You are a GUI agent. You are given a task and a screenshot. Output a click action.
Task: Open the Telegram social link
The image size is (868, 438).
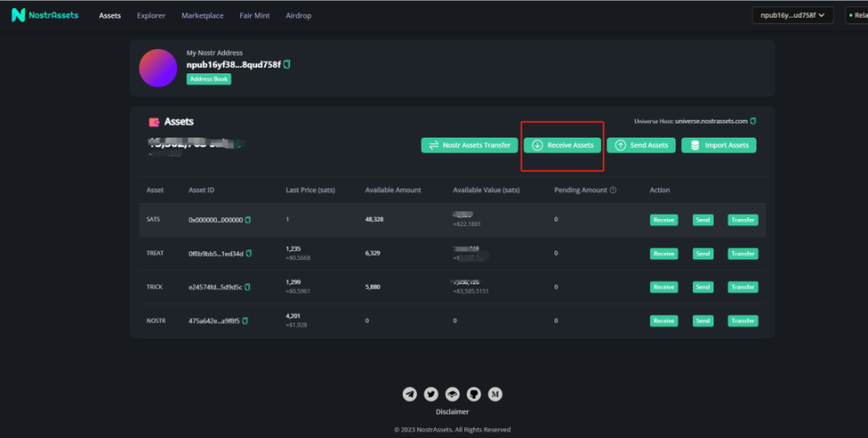click(410, 393)
